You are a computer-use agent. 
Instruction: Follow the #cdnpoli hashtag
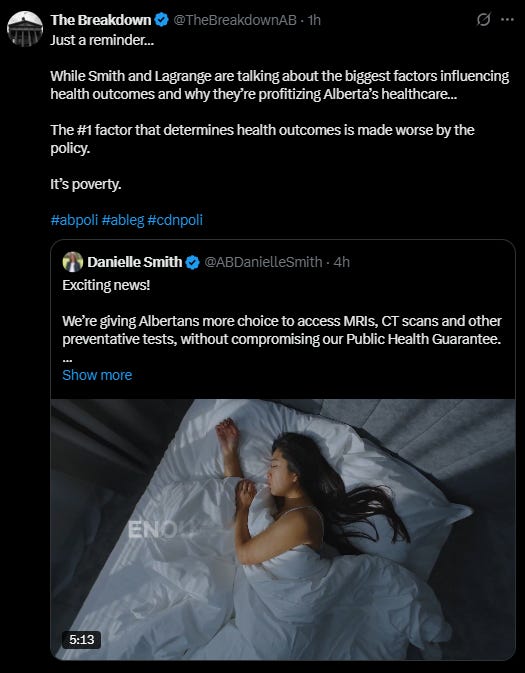coord(175,220)
